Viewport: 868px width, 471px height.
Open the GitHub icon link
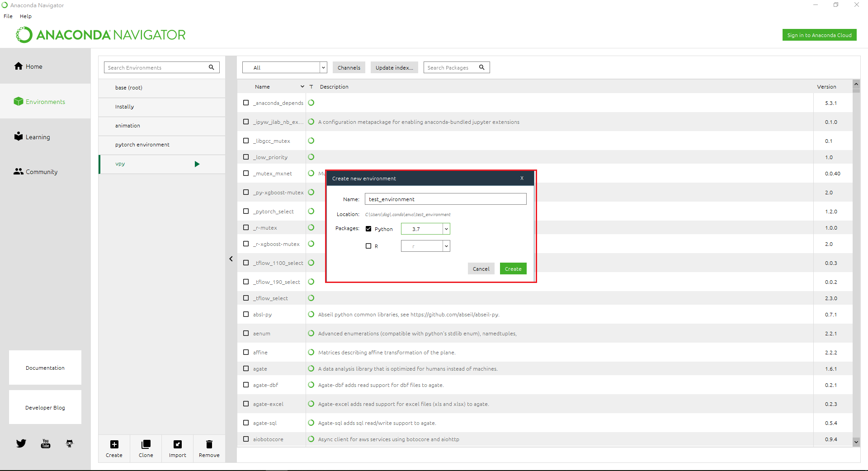[70, 443]
